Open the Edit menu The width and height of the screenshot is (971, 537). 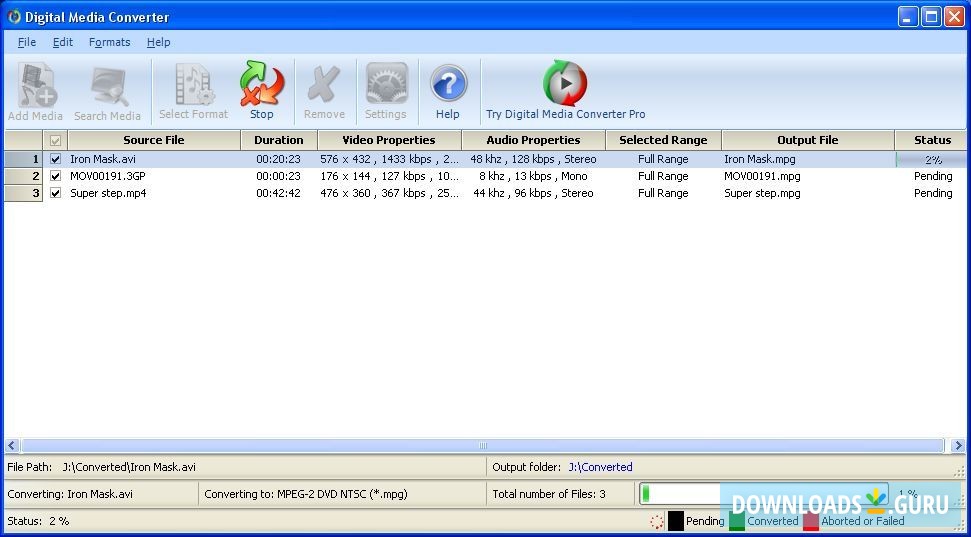(x=63, y=42)
